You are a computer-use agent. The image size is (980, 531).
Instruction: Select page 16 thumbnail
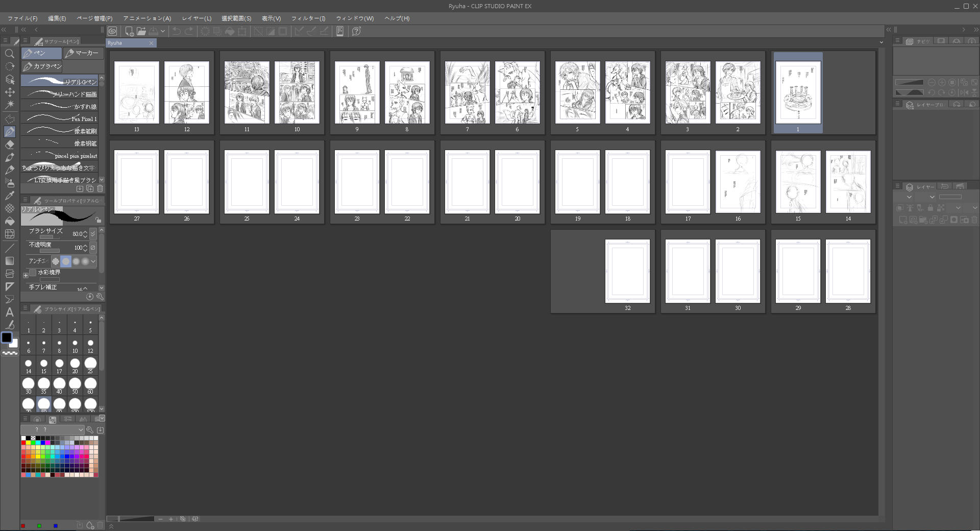coord(738,182)
